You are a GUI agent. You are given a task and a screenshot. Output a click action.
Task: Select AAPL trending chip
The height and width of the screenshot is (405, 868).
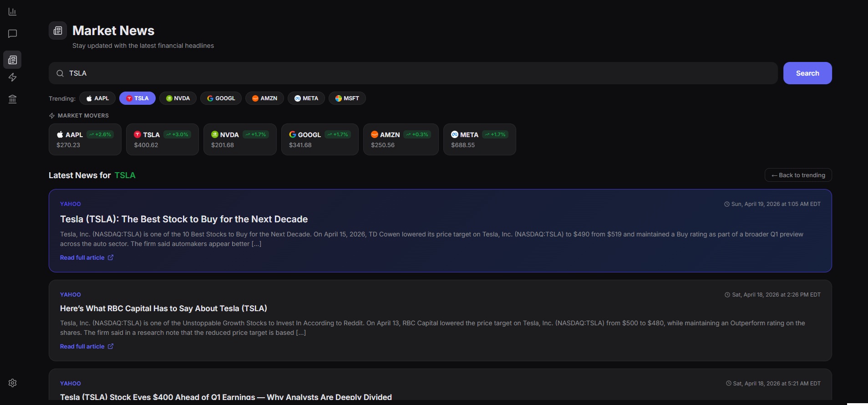click(97, 98)
